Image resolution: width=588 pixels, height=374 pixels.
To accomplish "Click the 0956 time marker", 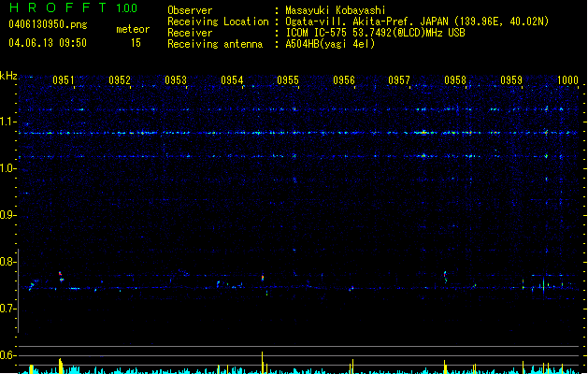I will [344, 80].
